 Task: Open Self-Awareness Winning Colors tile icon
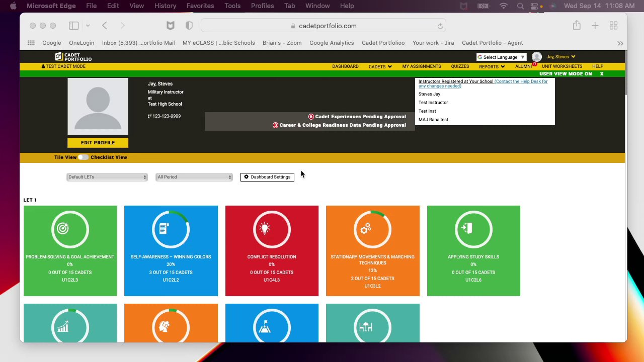coord(164,229)
